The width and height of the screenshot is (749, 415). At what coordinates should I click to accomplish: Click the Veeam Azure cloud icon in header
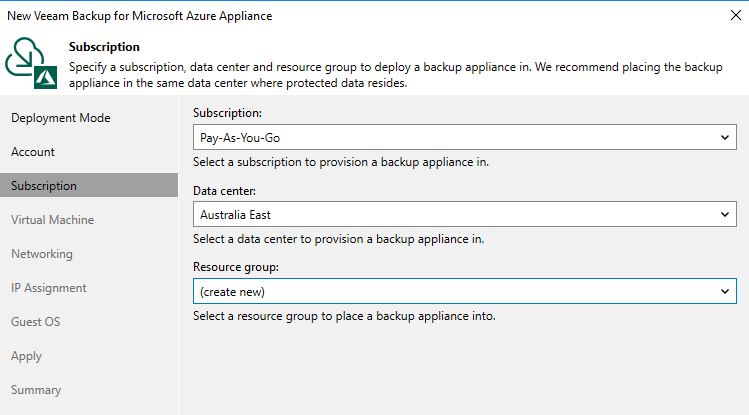click(x=31, y=61)
